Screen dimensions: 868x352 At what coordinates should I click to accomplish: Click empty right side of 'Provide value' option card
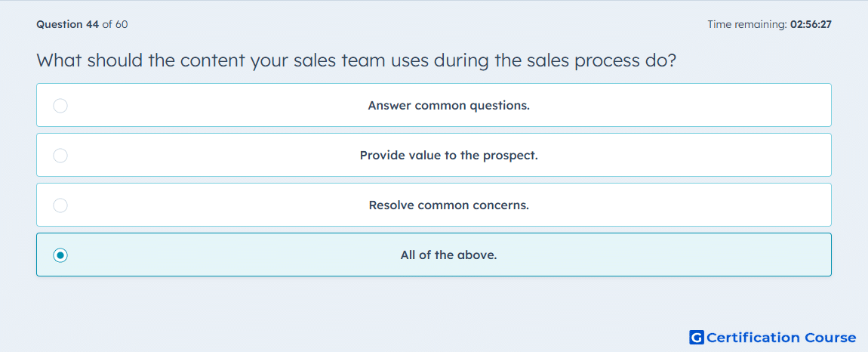[x=692, y=155]
